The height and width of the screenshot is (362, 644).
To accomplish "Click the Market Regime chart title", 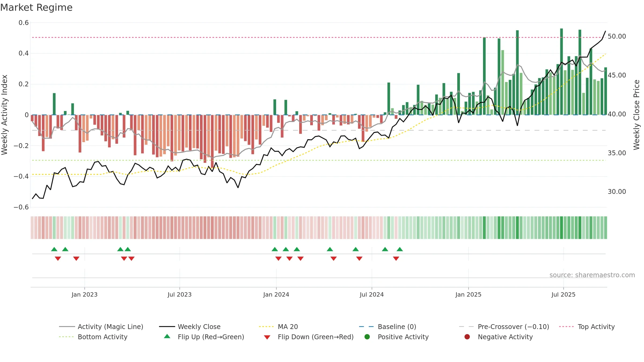I will click(x=36, y=8).
